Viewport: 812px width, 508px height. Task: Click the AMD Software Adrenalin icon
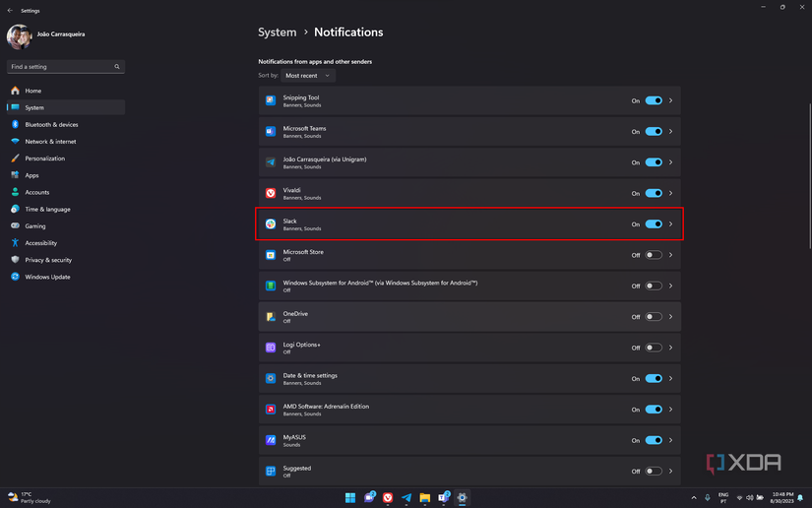coord(271,410)
